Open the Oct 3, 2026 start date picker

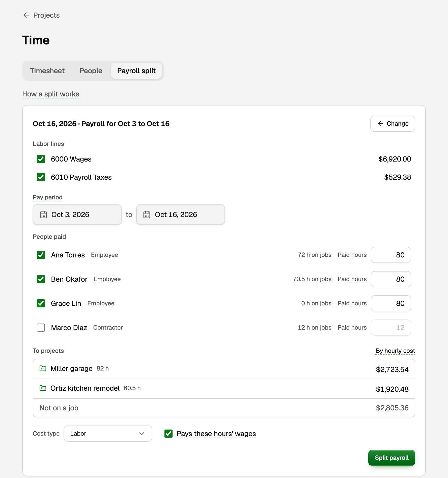(x=77, y=215)
